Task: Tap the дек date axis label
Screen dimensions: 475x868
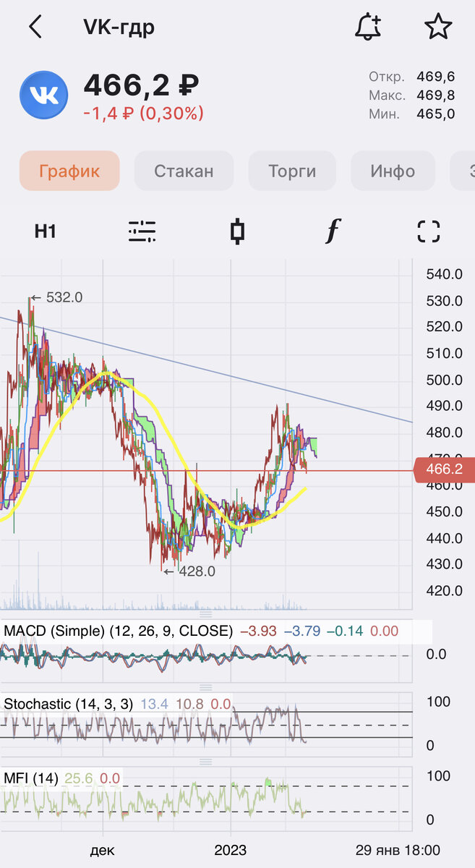Action: [103, 849]
